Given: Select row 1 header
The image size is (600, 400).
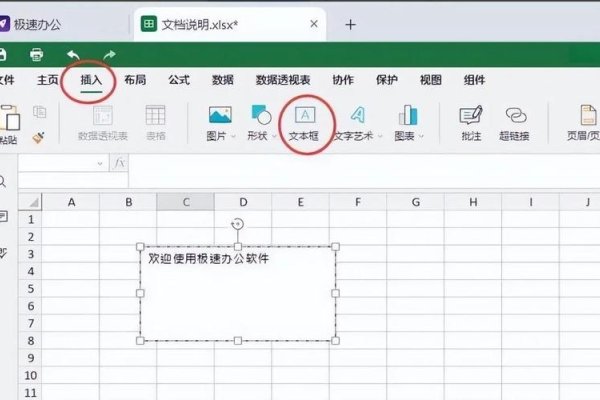Looking at the screenshot, I should 30,219.
